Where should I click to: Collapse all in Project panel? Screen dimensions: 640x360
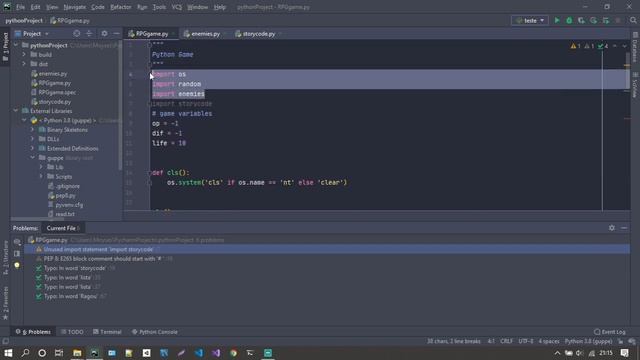point(89,33)
